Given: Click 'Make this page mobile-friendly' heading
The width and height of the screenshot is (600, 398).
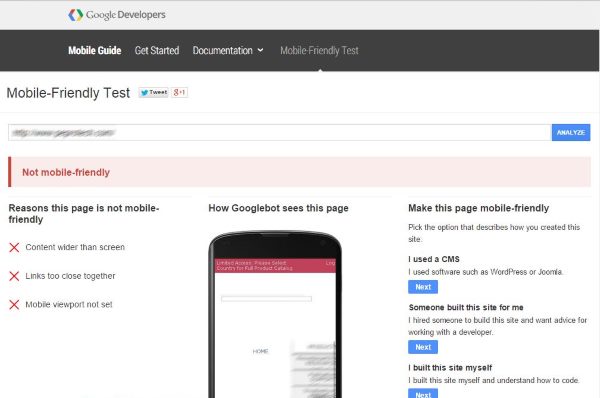Looking at the screenshot, I should 479,208.
